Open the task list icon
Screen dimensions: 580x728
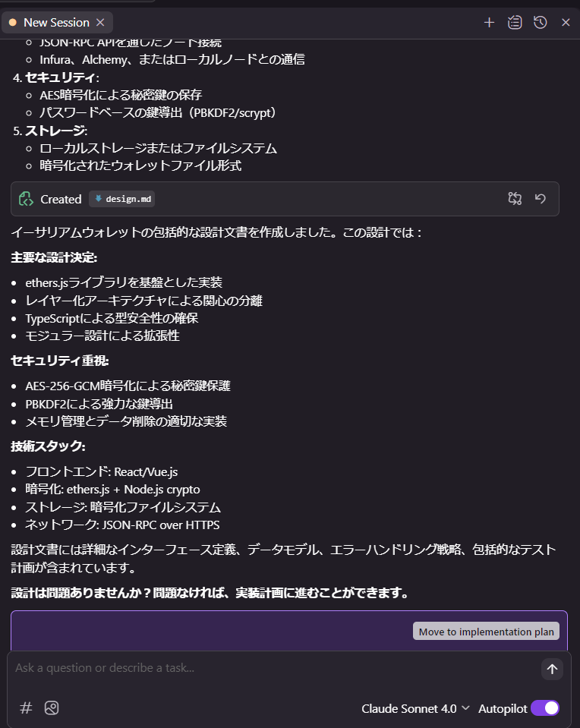[515, 22]
